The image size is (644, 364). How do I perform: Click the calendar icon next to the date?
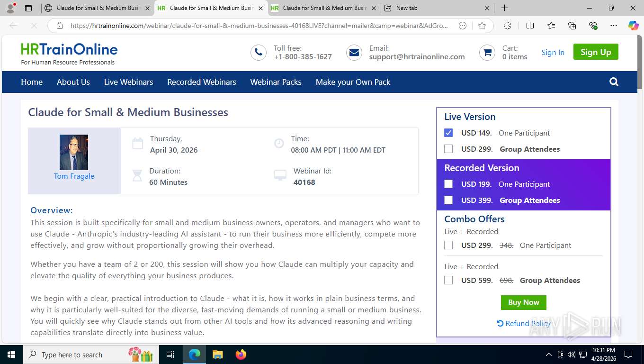[x=137, y=144]
